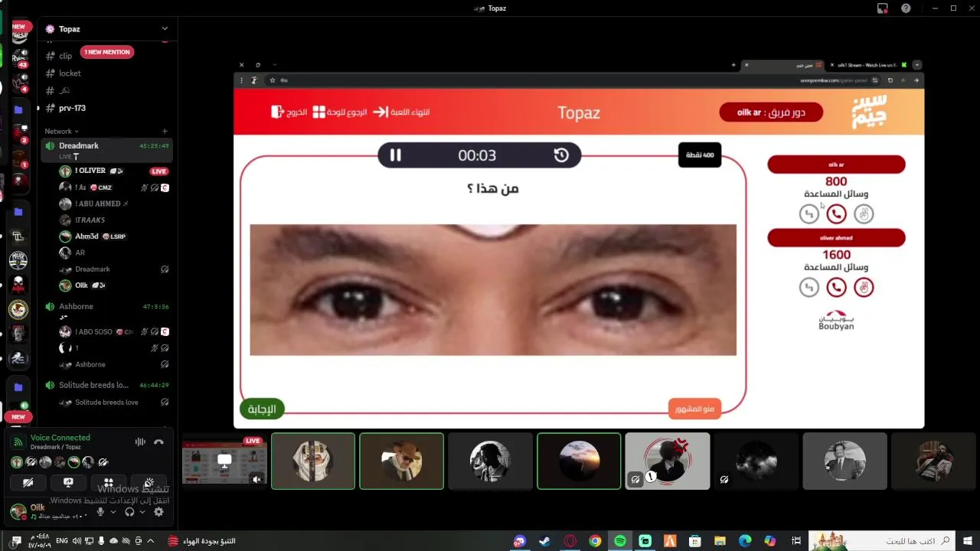Open activities launcher button
980x551 pixels.
click(108, 483)
